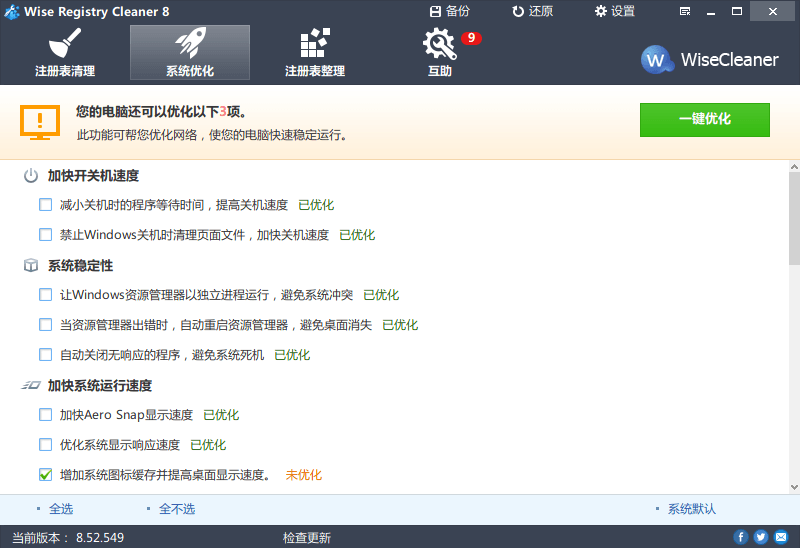Click the scrollbar down arrow
Image resolution: width=800 pixels, height=548 pixels.
click(x=794, y=487)
